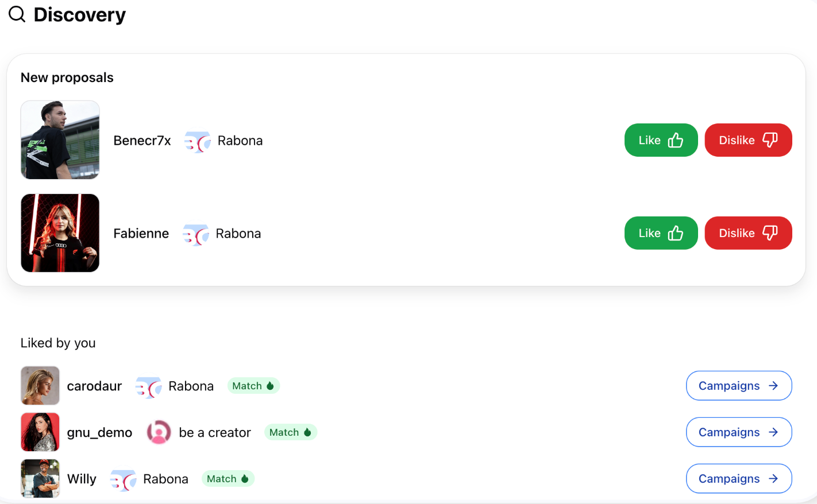Select carodaur avatar thumbnail
Image resolution: width=817 pixels, height=504 pixels.
point(40,386)
